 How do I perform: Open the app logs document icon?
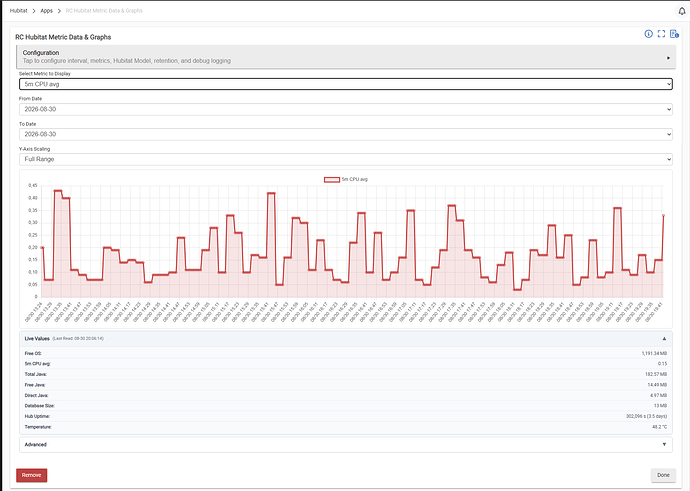(674, 34)
